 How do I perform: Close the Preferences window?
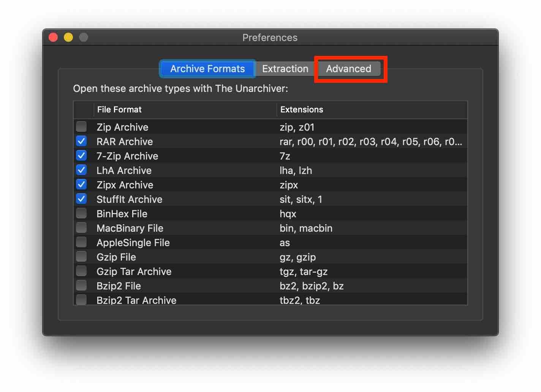click(53, 37)
